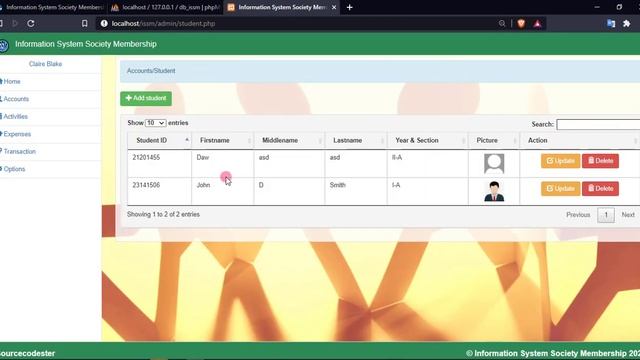
Task: Close the active browser tab
Action: [334, 7]
